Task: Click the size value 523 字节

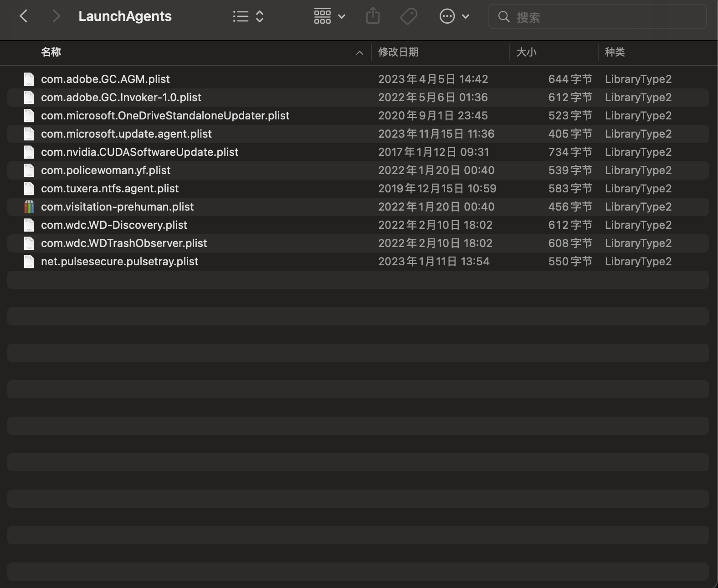Action: [570, 116]
